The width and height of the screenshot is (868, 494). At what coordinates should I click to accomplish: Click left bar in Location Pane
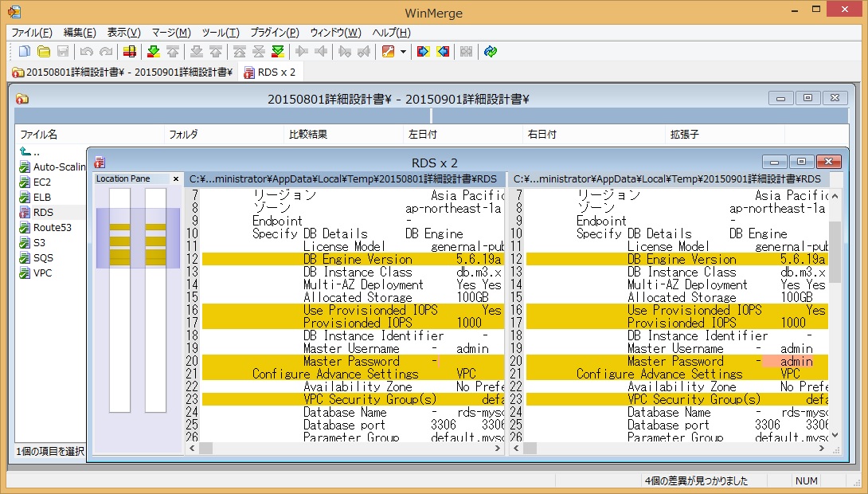(x=119, y=300)
